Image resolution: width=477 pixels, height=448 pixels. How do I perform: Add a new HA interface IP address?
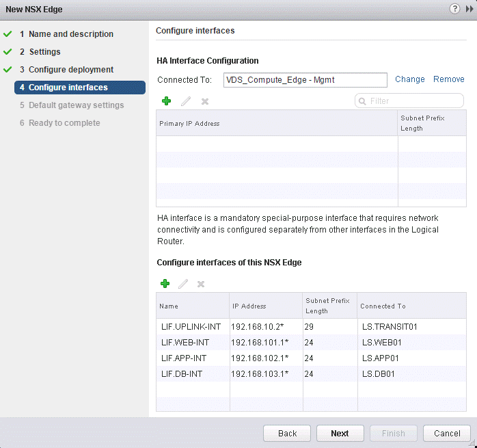click(x=165, y=101)
